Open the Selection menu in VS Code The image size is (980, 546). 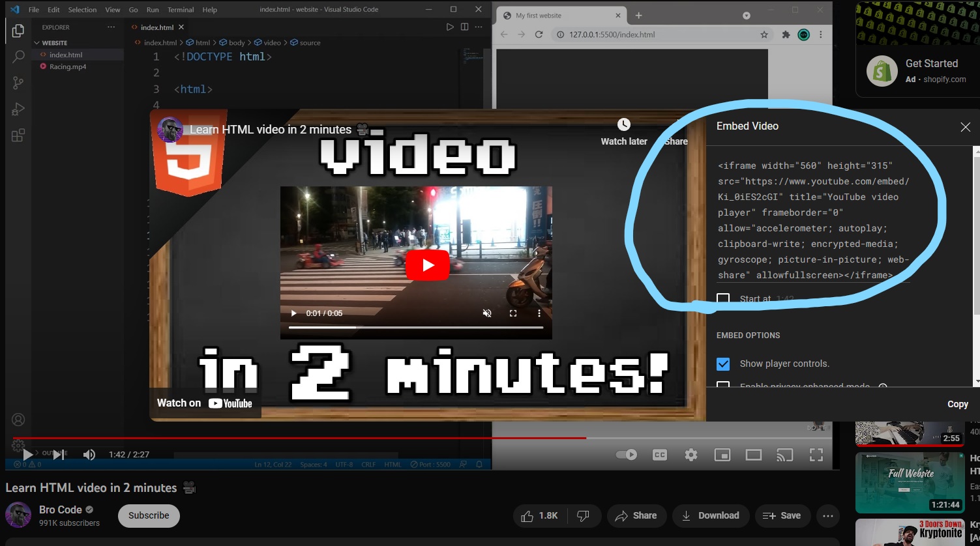(x=82, y=10)
